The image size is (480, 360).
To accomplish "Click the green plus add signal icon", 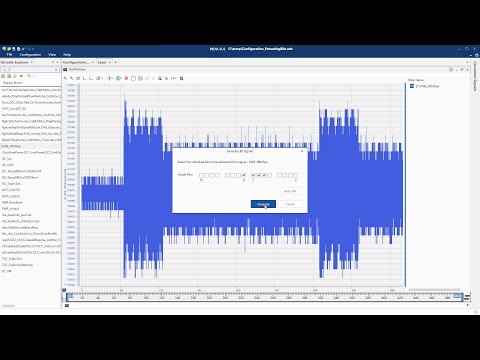I will (x=166, y=78).
